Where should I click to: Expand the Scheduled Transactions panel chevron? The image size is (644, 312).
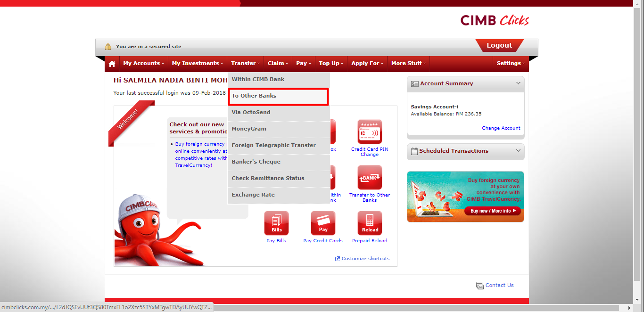tap(518, 151)
